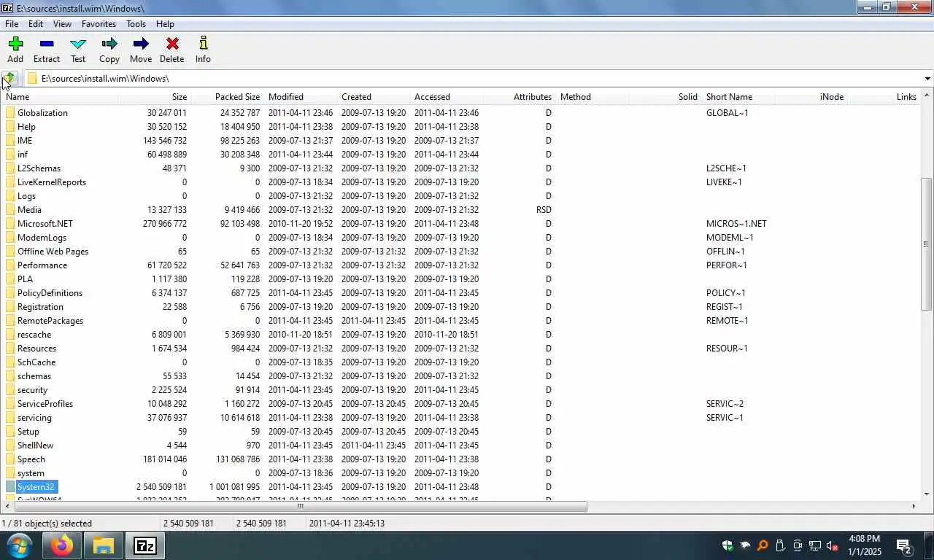
Task: Click the Add toolbar icon
Action: pyautogui.click(x=15, y=50)
